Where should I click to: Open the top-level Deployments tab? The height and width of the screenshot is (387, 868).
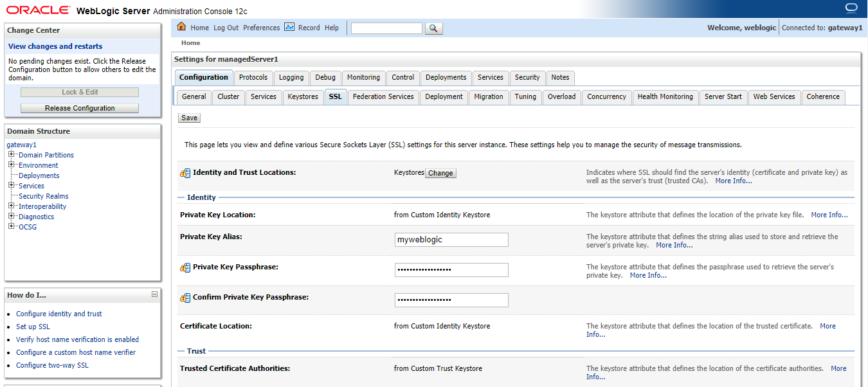click(x=446, y=77)
